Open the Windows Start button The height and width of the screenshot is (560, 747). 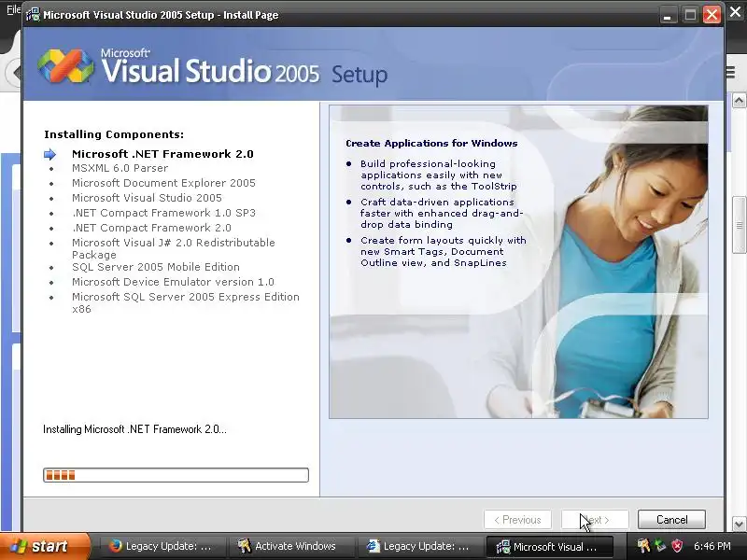click(45, 546)
